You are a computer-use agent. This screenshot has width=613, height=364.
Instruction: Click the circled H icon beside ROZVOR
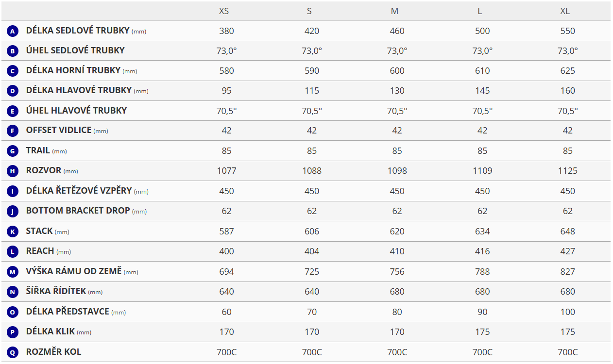13,171
